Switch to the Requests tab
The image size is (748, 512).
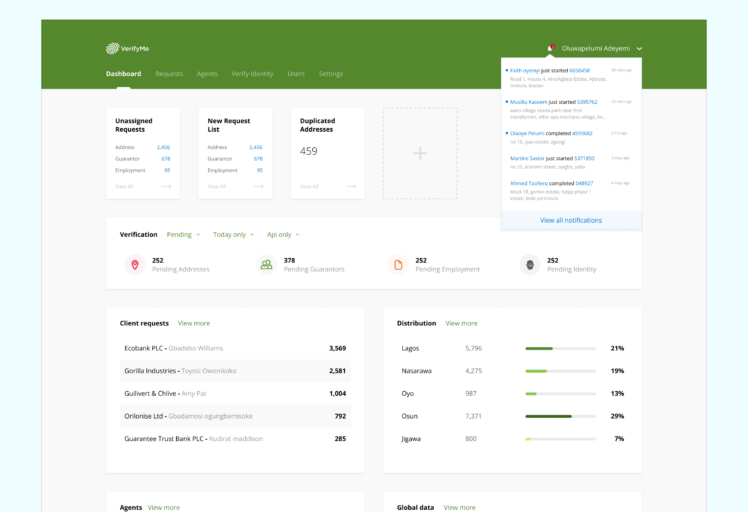(x=169, y=74)
